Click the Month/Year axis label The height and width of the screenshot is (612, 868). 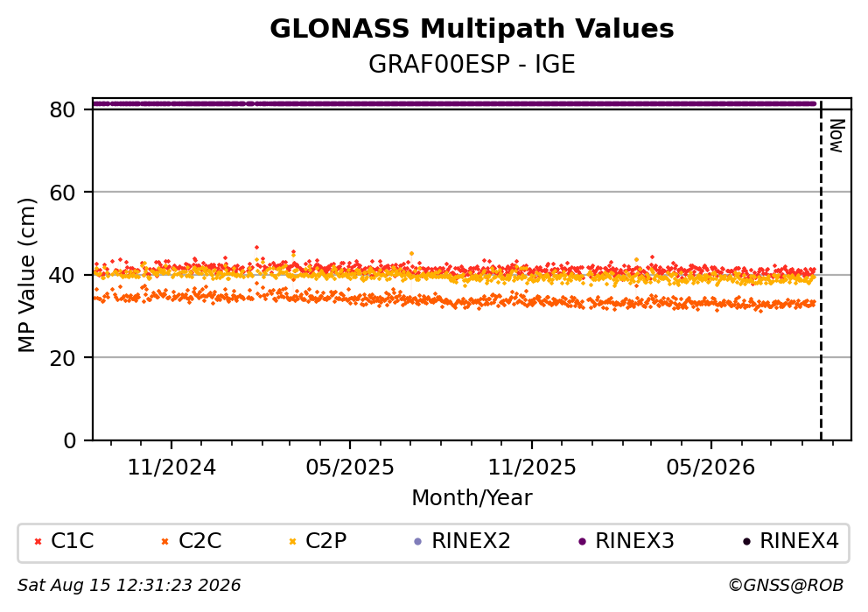[x=472, y=498]
